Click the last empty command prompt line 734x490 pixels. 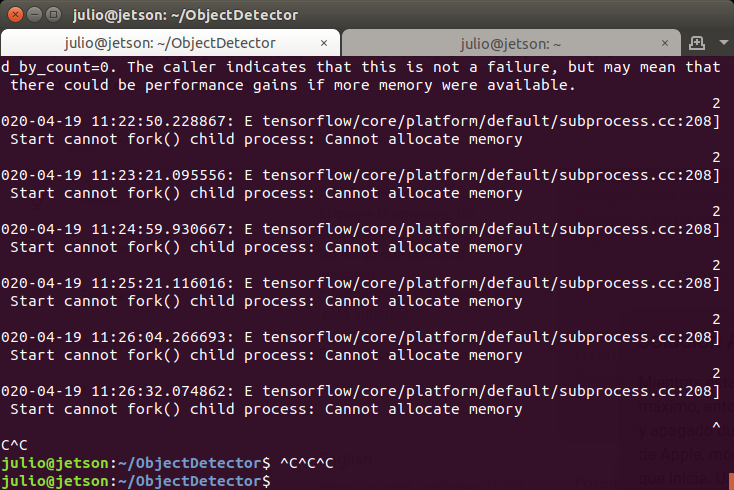pos(136,481)
